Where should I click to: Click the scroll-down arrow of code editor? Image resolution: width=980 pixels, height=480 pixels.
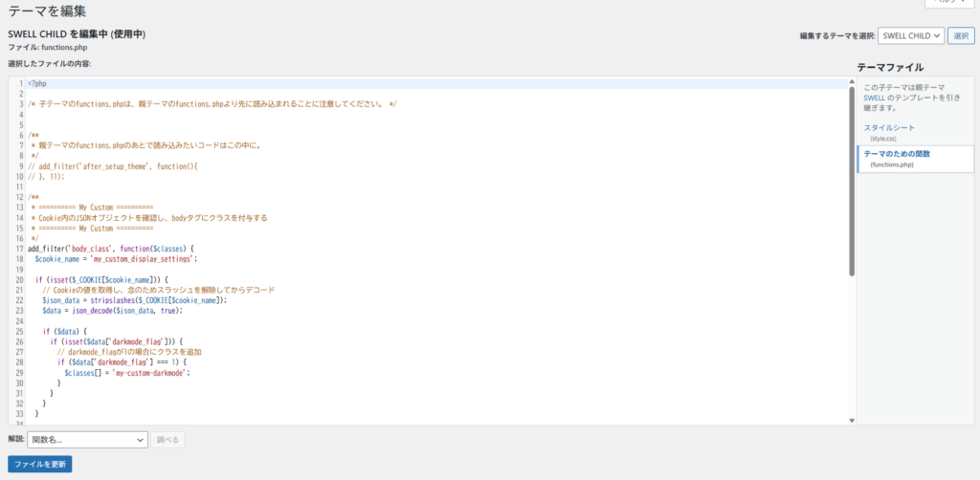tap(851, 420)
